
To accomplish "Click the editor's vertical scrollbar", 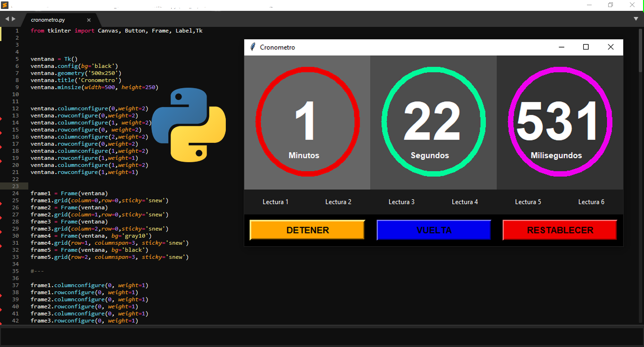I will tap(641, 52).
